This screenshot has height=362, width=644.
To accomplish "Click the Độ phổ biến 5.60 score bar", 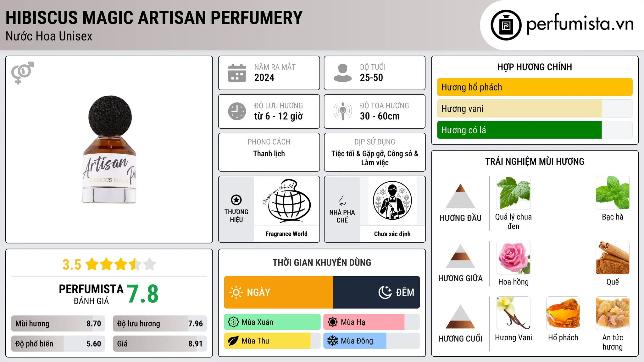I will [58, 343].
